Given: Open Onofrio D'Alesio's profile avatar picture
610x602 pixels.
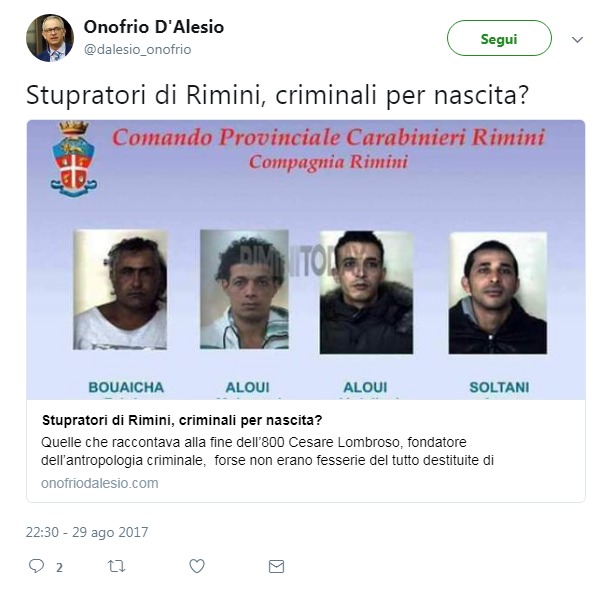Looking at the screenshot, I should pyautogui.click(x=50, y=38).
